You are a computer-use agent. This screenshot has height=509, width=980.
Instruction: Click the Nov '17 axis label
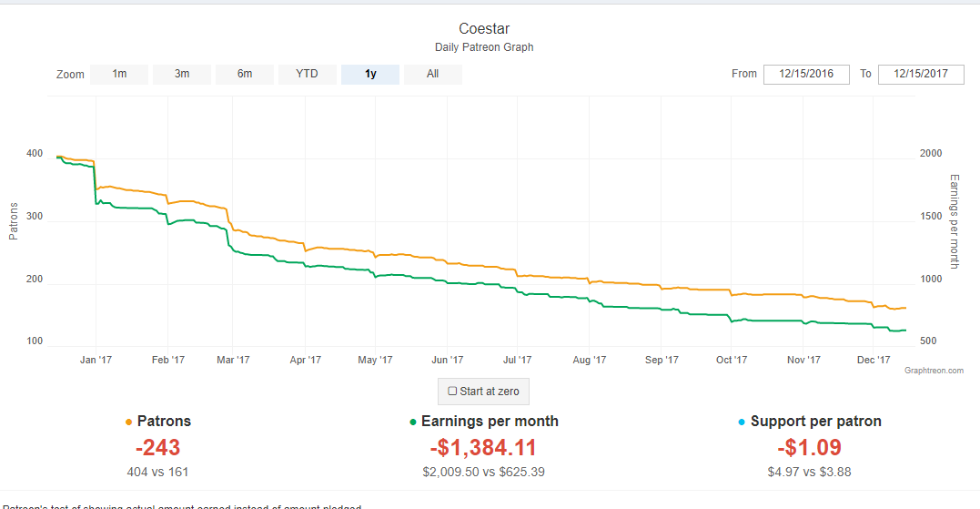coord(803,361)
